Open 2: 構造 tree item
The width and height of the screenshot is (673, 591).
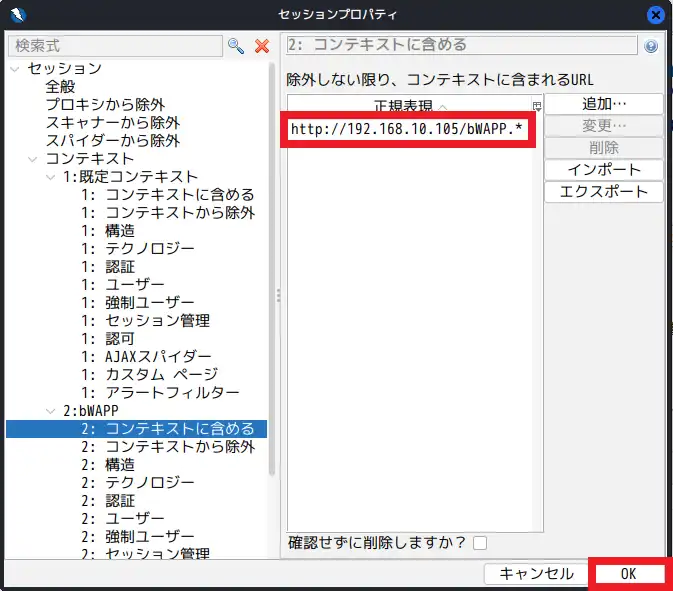(108, 465)
